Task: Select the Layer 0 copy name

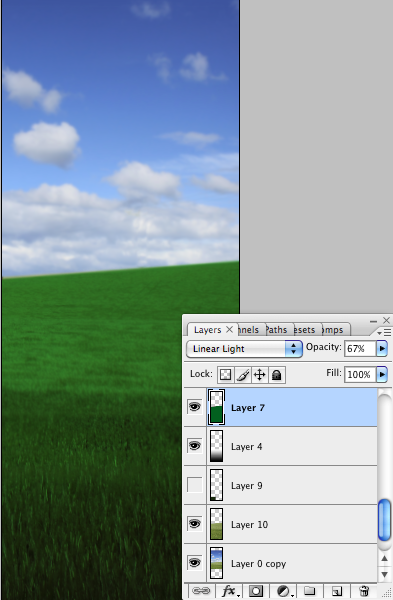Action: pos(259,564)
